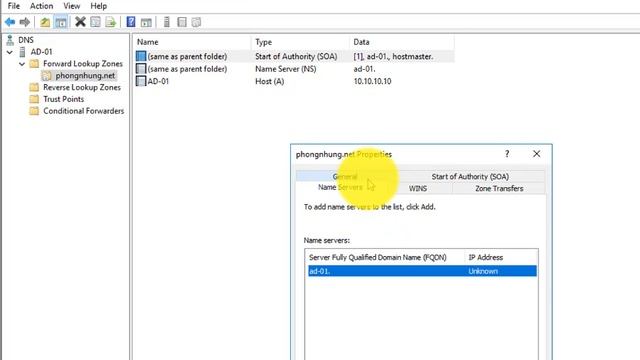The height and width of the screenshot is (360, 640).
Task: Click the phongnhung.net zone folder icon
Action: pos(47,76)
